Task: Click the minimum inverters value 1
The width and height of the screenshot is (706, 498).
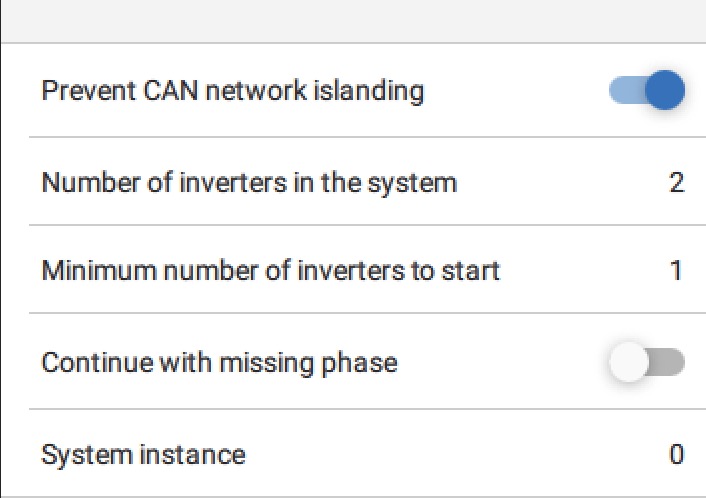Action: 677,270
